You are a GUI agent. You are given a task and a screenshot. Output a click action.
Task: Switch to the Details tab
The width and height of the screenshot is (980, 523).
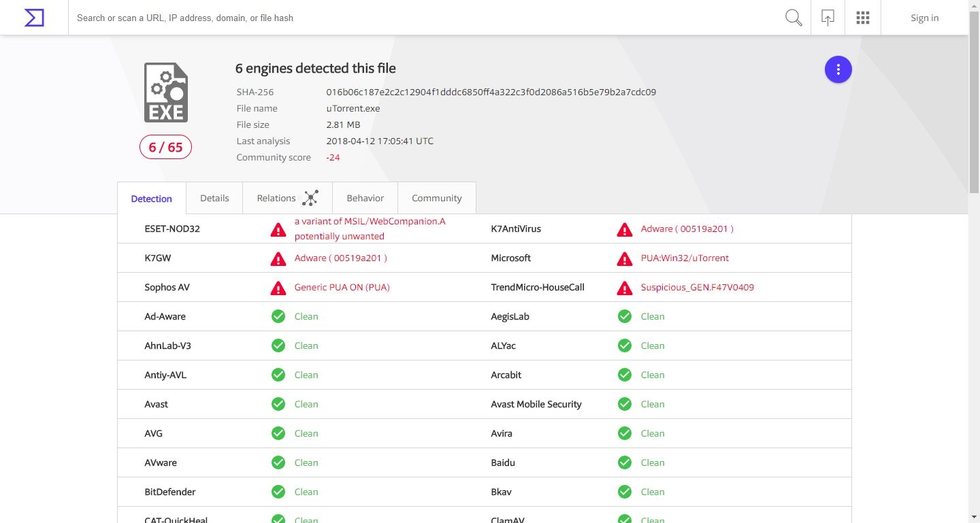point(214,198)
